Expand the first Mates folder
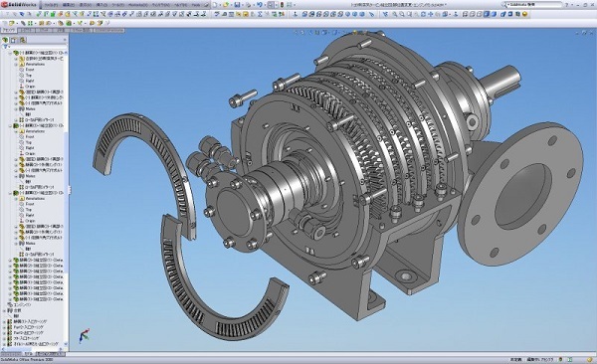 coord(16,108)
